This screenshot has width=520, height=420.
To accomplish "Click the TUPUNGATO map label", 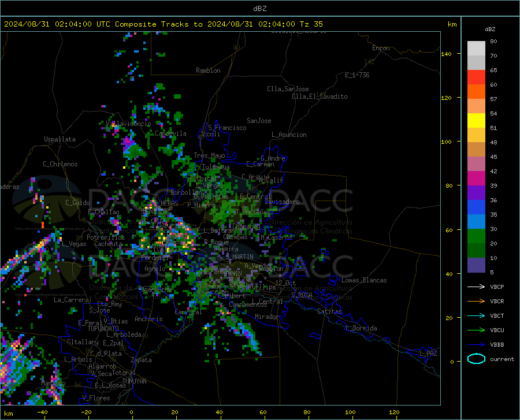I will (103, 329).
